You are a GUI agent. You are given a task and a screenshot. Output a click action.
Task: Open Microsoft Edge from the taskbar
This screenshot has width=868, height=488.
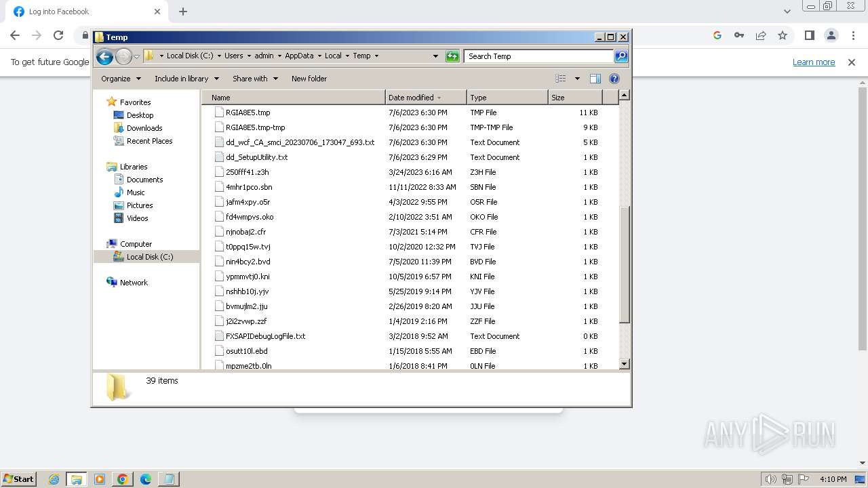pos(146,479)
